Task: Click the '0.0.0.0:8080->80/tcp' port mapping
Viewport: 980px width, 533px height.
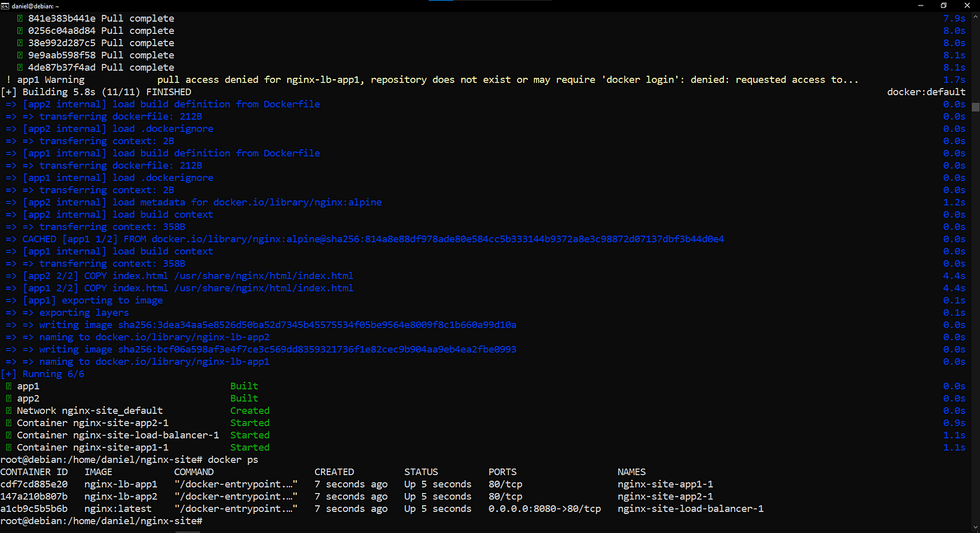Action: [545, 508]
